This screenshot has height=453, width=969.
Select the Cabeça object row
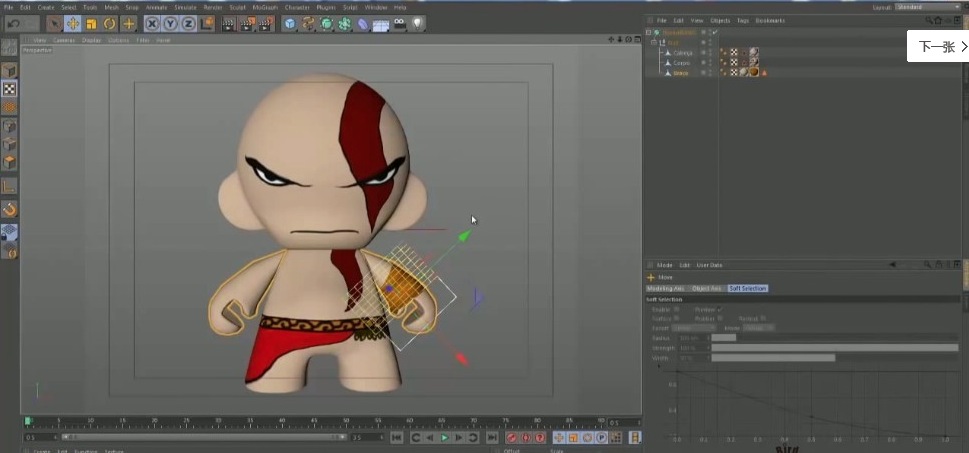click(682, 53)
